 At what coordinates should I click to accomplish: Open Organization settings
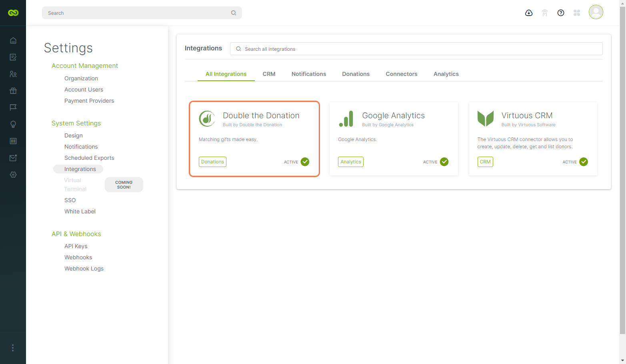pyautogui.click(x=81, y=78)
